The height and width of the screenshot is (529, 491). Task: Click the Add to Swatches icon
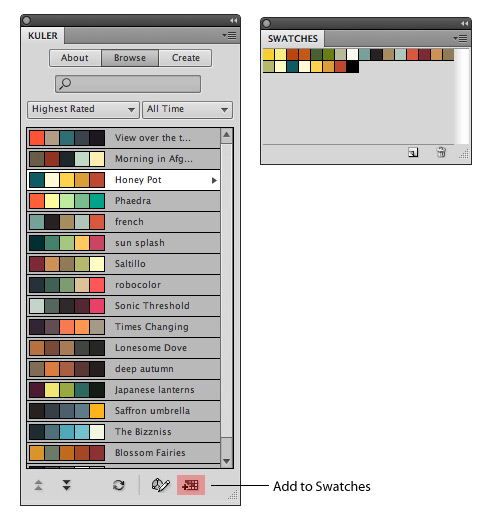191,485
